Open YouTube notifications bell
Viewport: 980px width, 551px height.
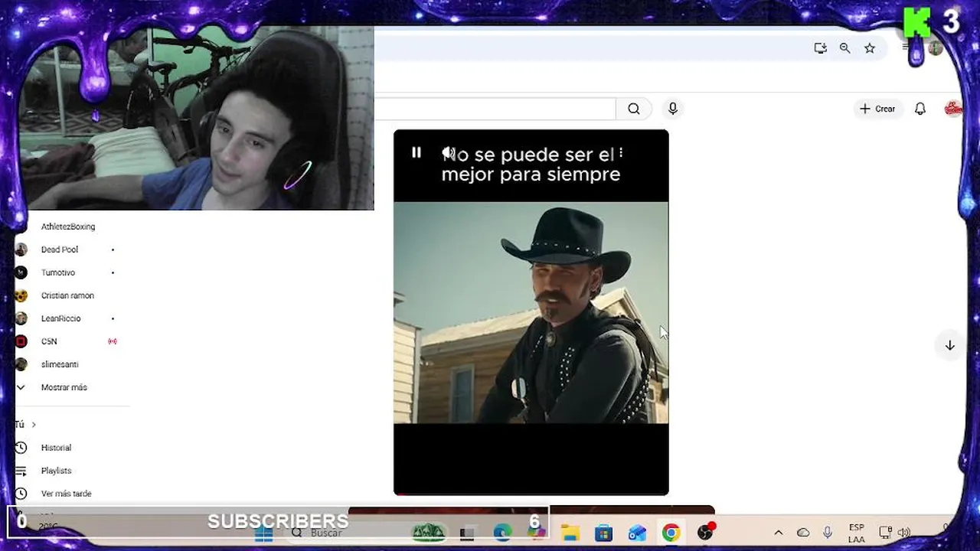click(x=920, y=109)
